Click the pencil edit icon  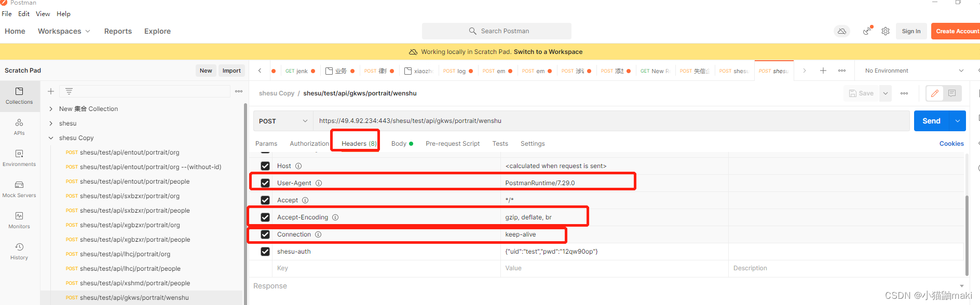click(x=935, y=93)
